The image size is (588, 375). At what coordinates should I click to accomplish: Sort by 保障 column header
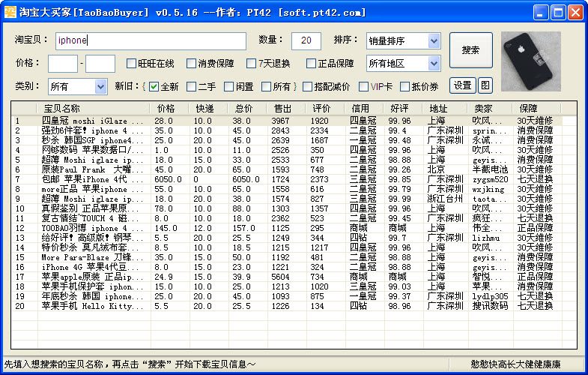537,109
